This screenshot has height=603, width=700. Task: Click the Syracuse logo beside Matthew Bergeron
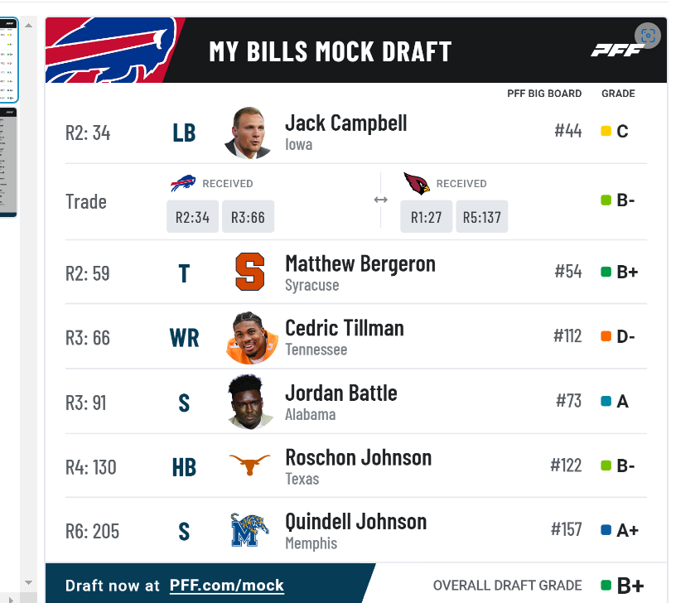tap(250, 272)
